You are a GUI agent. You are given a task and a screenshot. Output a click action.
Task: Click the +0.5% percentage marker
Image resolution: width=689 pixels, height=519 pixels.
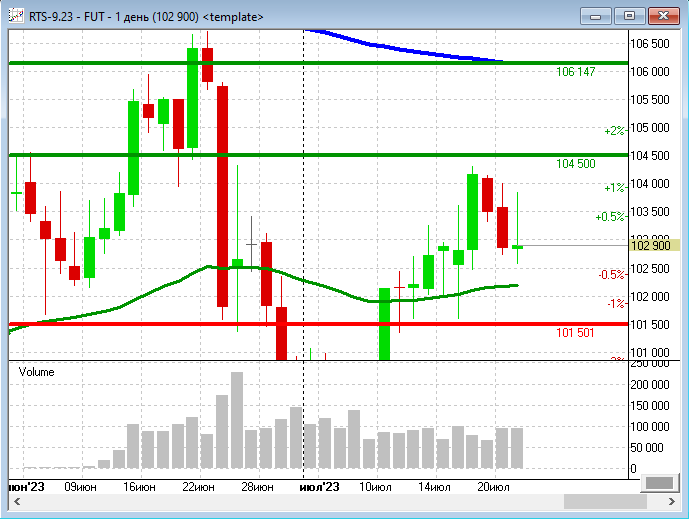610,216
